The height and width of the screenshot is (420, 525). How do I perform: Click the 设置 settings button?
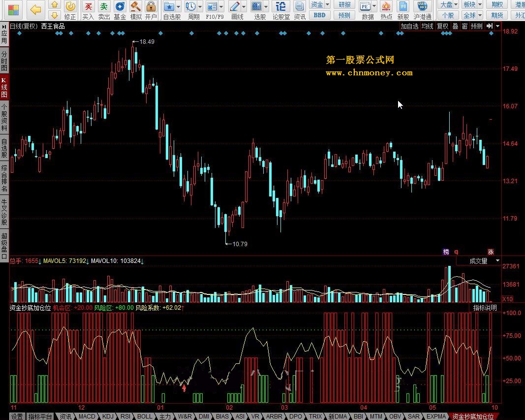[x=17, y=417]
